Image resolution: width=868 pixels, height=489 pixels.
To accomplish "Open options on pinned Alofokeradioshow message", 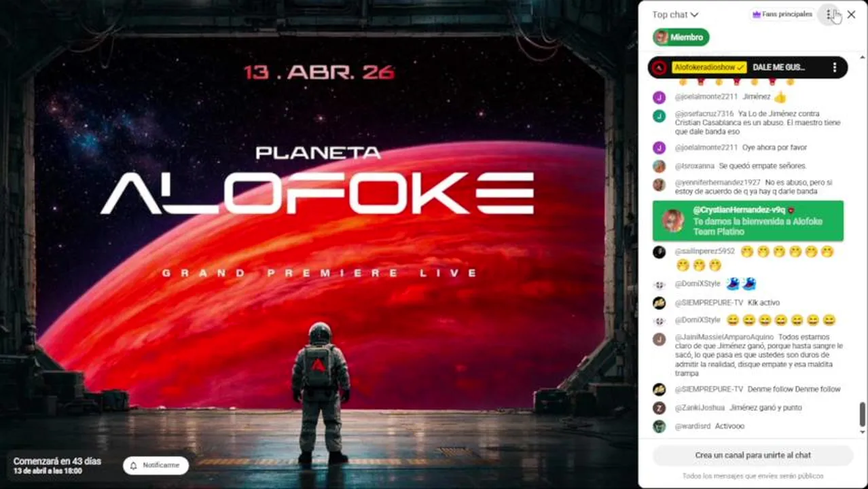I will [x=835, y=67].
